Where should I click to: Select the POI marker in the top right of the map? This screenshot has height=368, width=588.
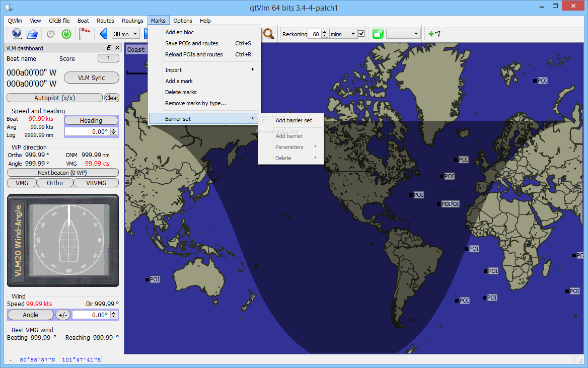pyautogui.click(x=540, y=81)
